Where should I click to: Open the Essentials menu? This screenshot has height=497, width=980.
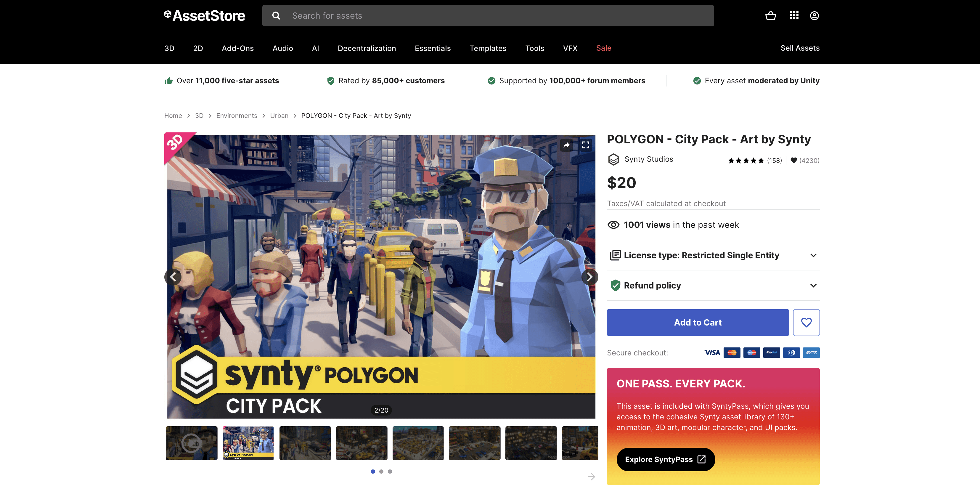pos(433,48)
